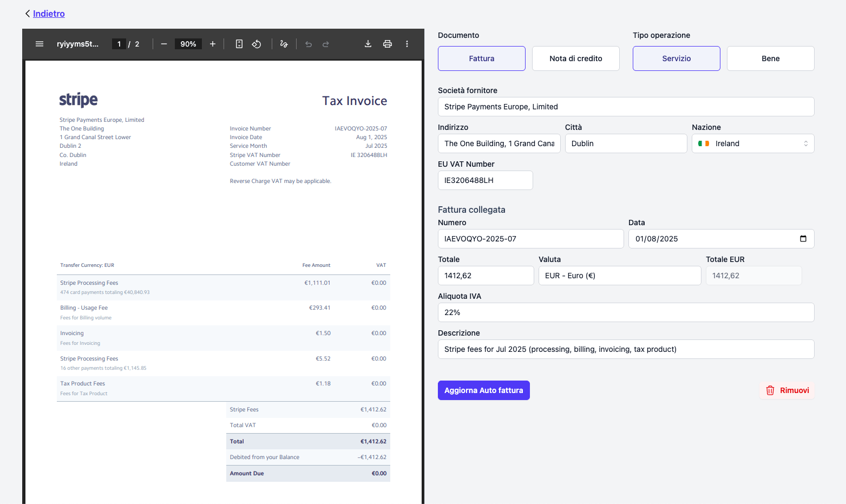The width and height of the screenshot is (846, 504).
Task: Click the PDF zoom percentage box
Action: click(x=188, y=44)
